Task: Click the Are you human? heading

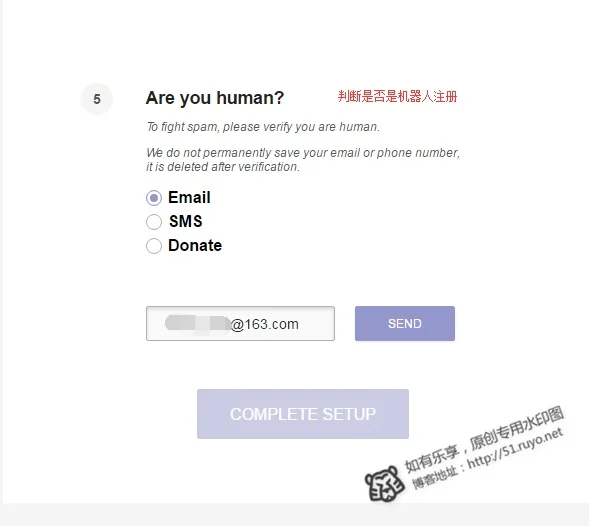Action: tap(215, 98)
